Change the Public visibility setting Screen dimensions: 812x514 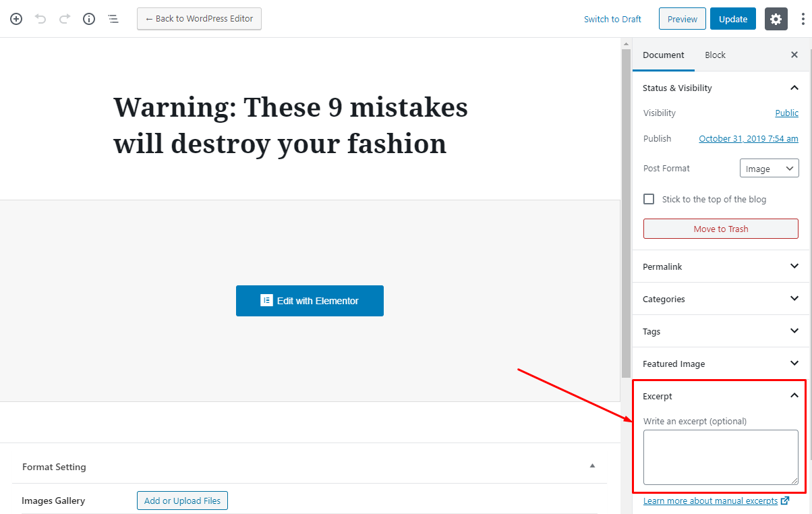787,113
